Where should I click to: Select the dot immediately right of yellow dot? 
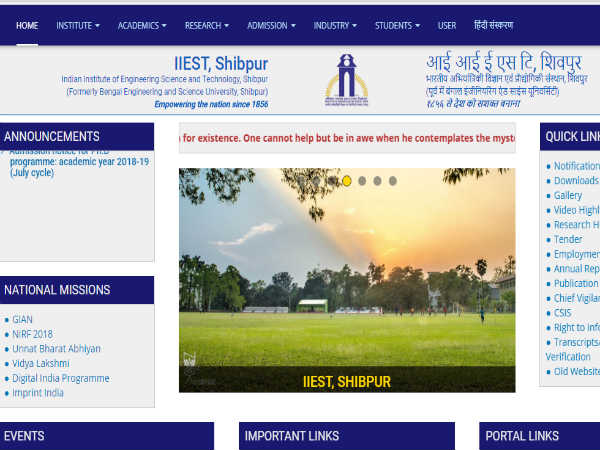pos(362,181)
